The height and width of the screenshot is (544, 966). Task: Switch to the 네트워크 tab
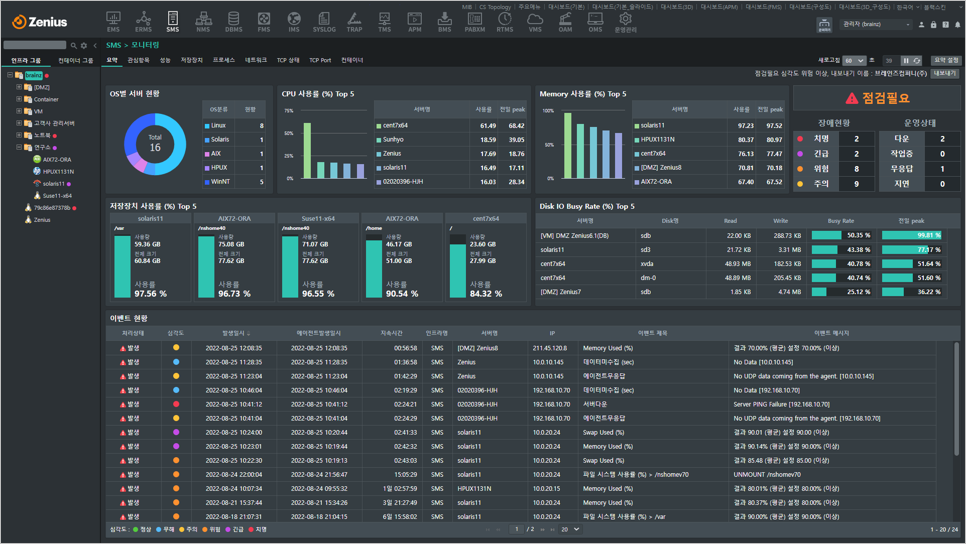256,60
